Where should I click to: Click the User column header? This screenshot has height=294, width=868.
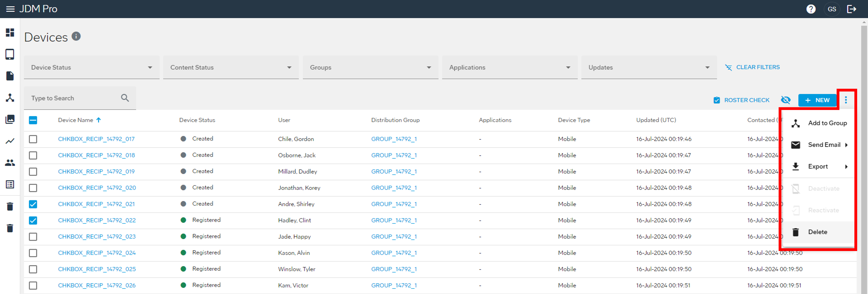tap(284, 120)
